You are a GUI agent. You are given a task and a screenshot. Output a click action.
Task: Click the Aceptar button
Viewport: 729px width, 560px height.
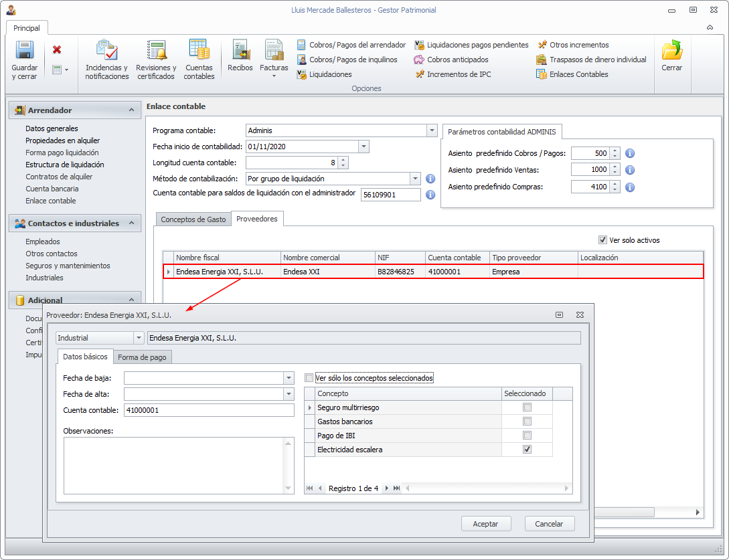point(486,524)
